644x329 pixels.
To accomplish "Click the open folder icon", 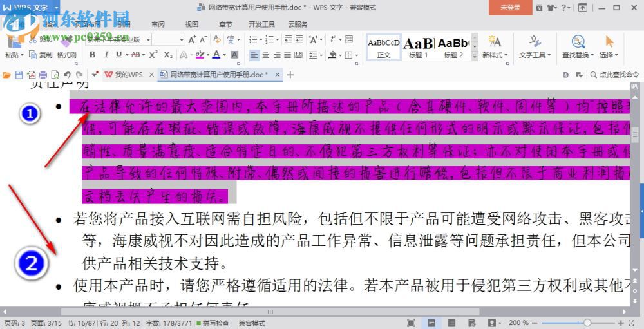I will click(6, 75).
